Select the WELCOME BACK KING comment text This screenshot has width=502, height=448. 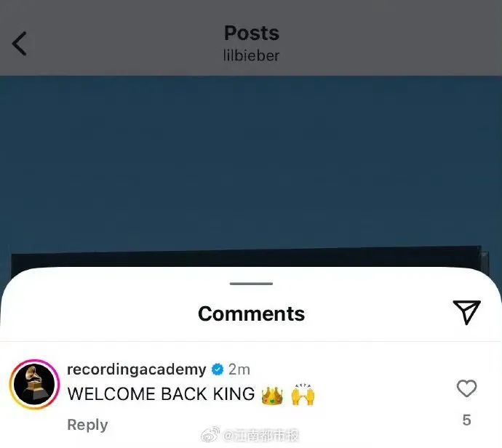(x=161, y=394)
